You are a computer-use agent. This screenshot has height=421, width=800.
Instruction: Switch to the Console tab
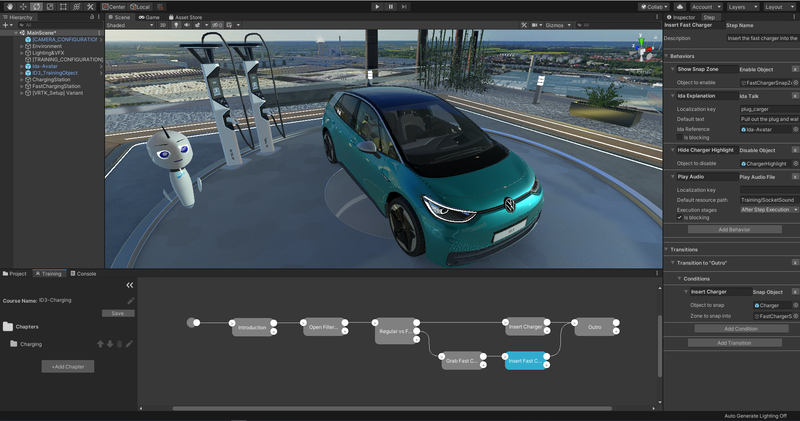(83, 274)
